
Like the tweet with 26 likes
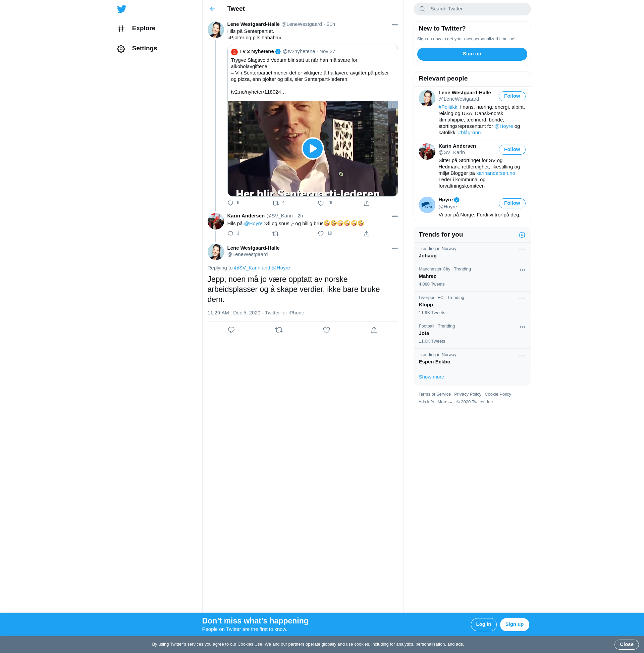pyautogui.click(x=321, y=203)
